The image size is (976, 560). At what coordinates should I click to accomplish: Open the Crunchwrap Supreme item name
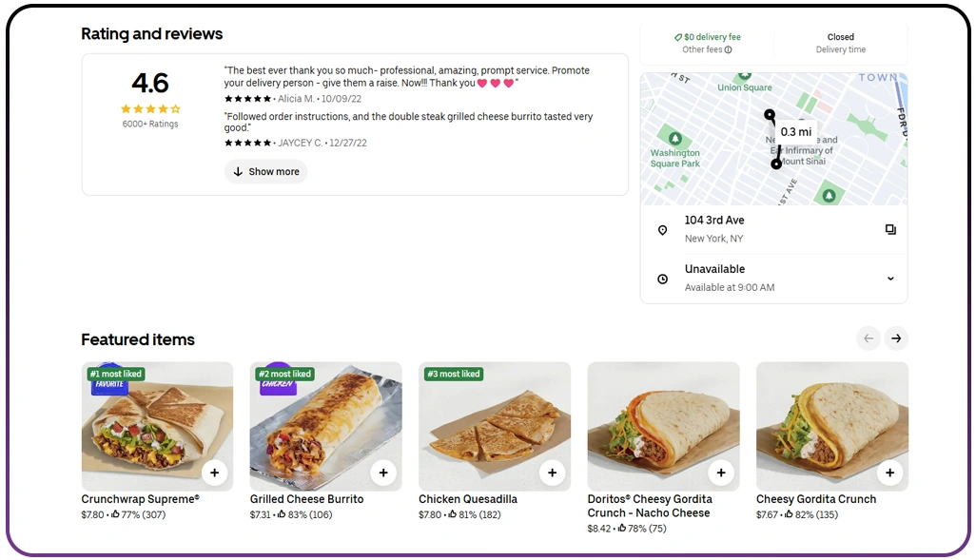[140, 499]
